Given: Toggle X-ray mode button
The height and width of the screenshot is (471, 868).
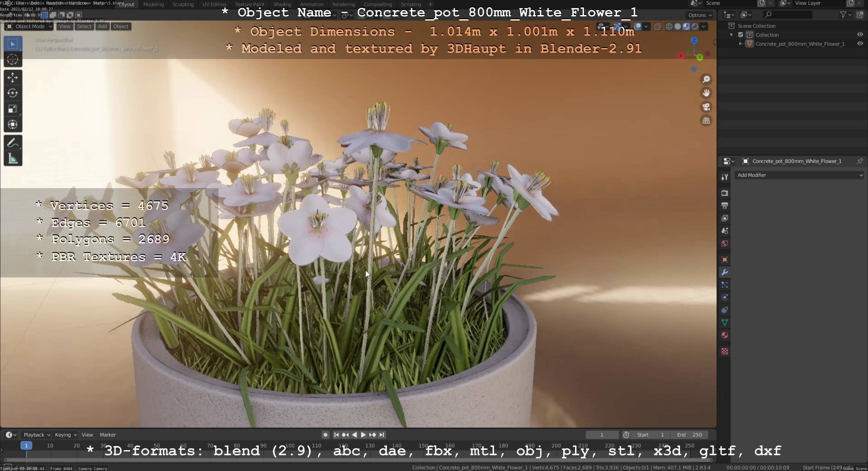Looking at the screenshot, I should [x=657, y=27].
